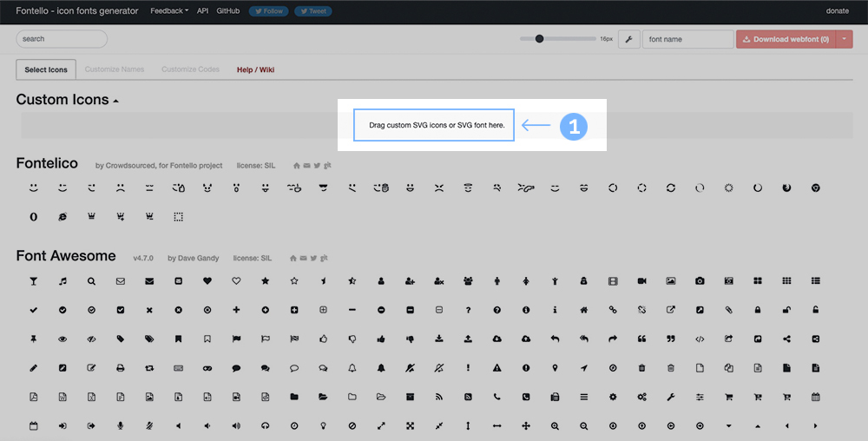Screen dimensions: 868x441
Task: Open the Feedback dropdown menu
Action: coord(168,11)
